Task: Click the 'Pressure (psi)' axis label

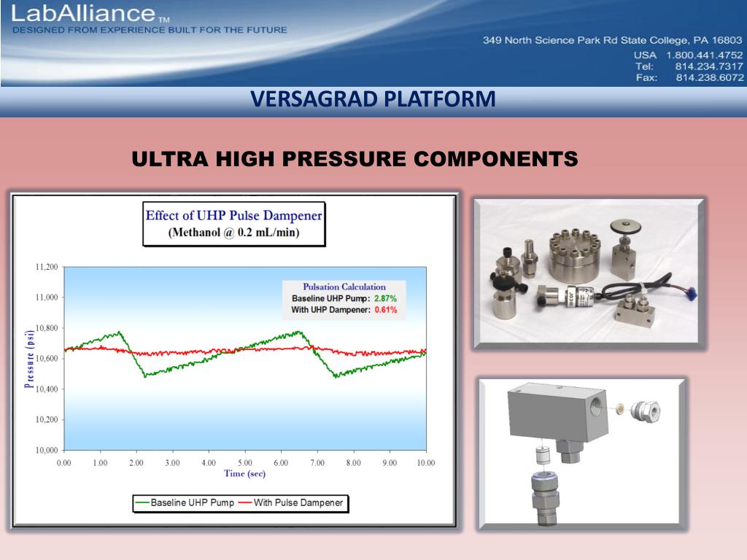Action: [x=29, y=359]
